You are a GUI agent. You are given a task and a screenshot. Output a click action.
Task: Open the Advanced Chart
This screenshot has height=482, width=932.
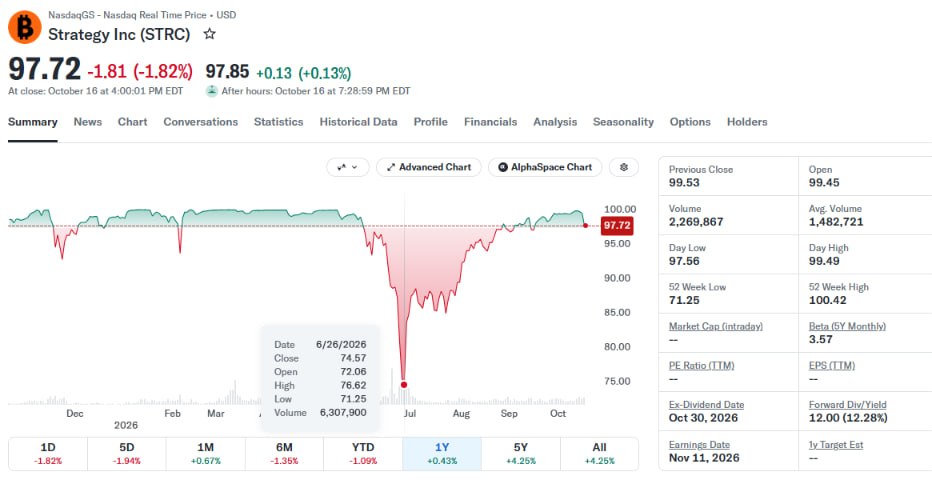point(429,168)
